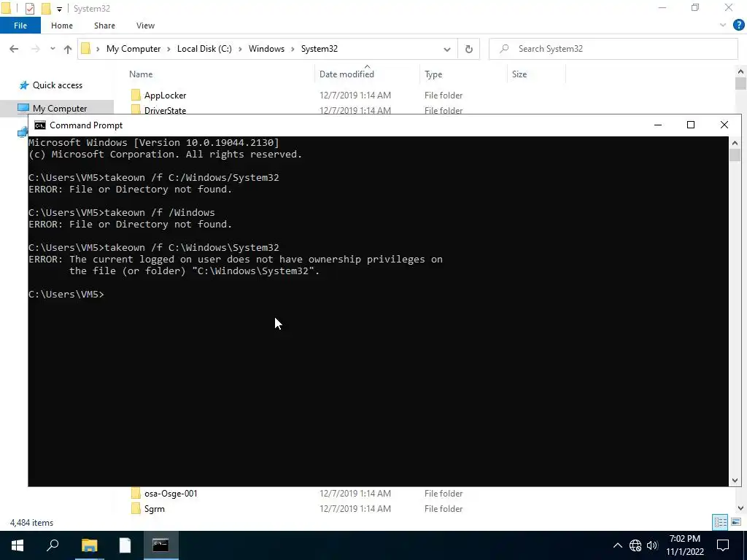This screenshot has height=560, width=747.
Task: Go up one folder level
Action: 68,49
